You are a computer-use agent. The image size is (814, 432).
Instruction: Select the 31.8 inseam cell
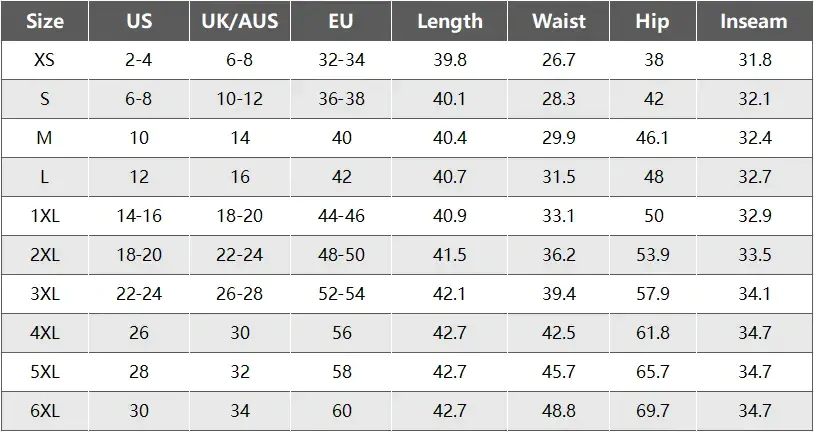click(x=755, y=60)
